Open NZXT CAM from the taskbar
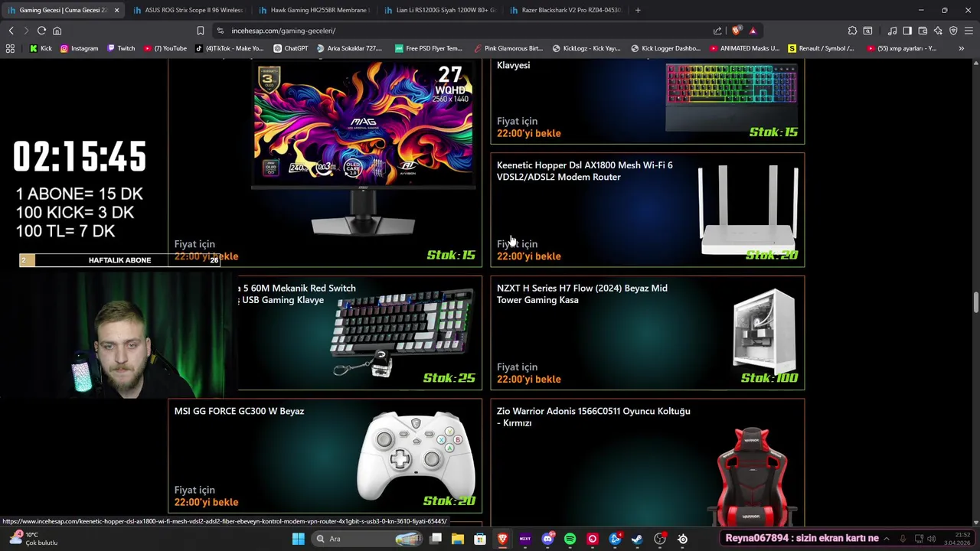The image size is (980, 551). (524, 539)
